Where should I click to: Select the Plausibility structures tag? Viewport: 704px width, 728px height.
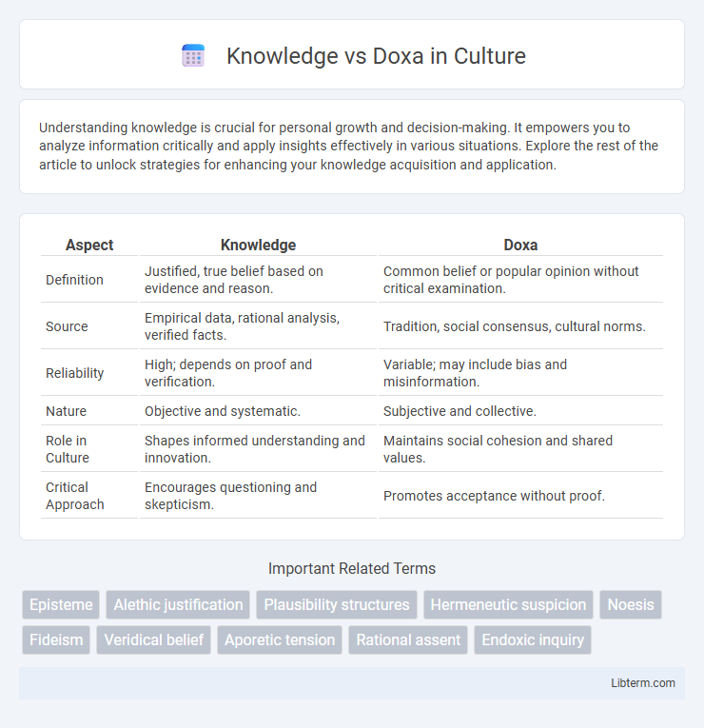pos(337,604)
